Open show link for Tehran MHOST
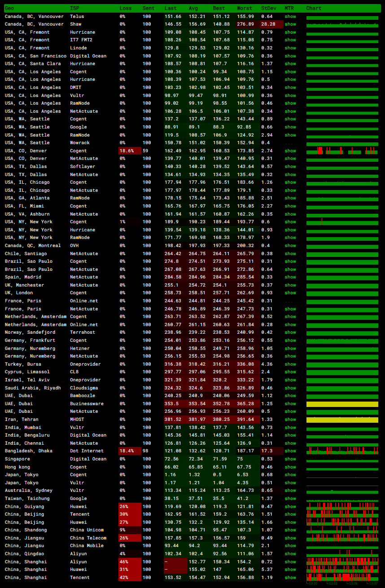The height and width of the screenshot is (588, 385). [x=290, y=420]
